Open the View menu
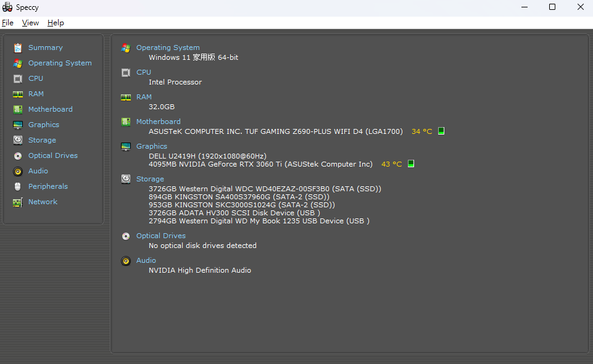The width and height of the screenshot is (593, 364). pyautogui.click(x=30, y=23)
